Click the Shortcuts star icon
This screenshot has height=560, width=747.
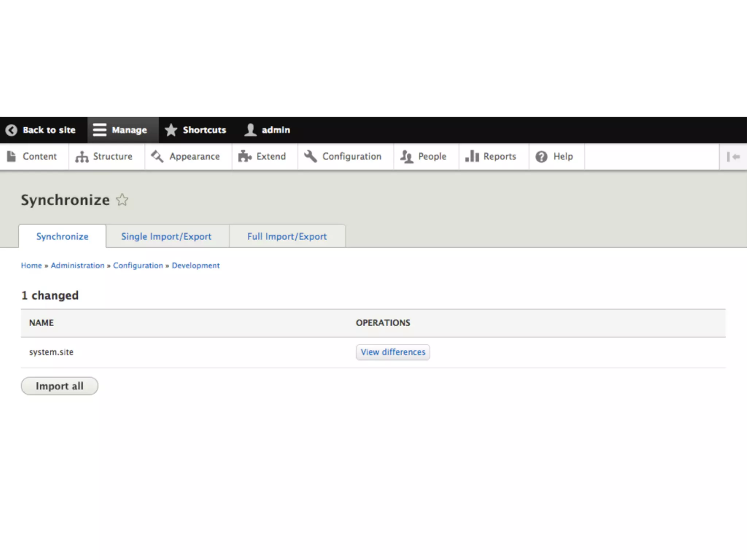(171, 130)
